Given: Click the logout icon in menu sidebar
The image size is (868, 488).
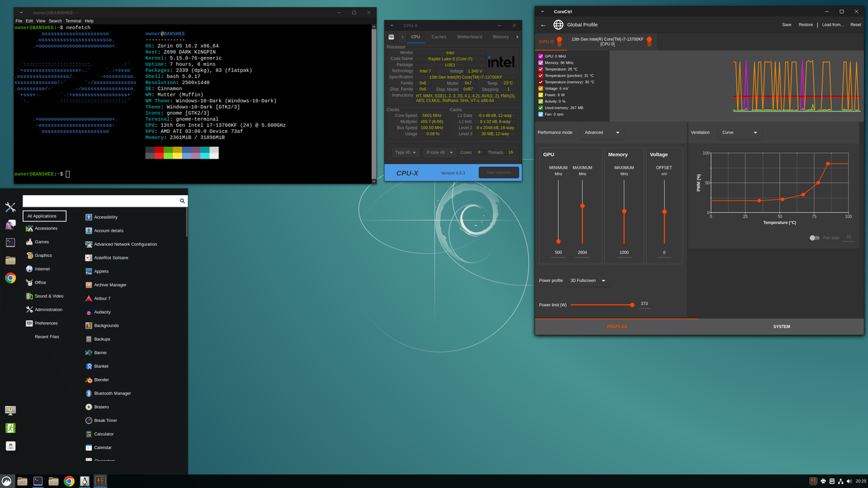Looking at the screenshot, I should pos(10,428).
